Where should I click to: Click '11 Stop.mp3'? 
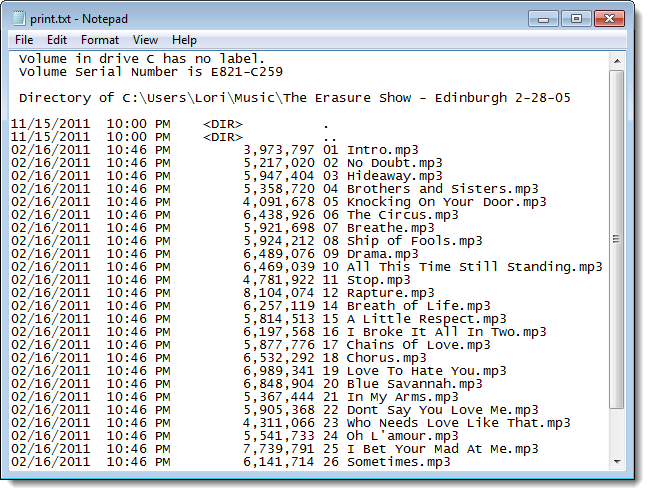click(x=367, y=280)
